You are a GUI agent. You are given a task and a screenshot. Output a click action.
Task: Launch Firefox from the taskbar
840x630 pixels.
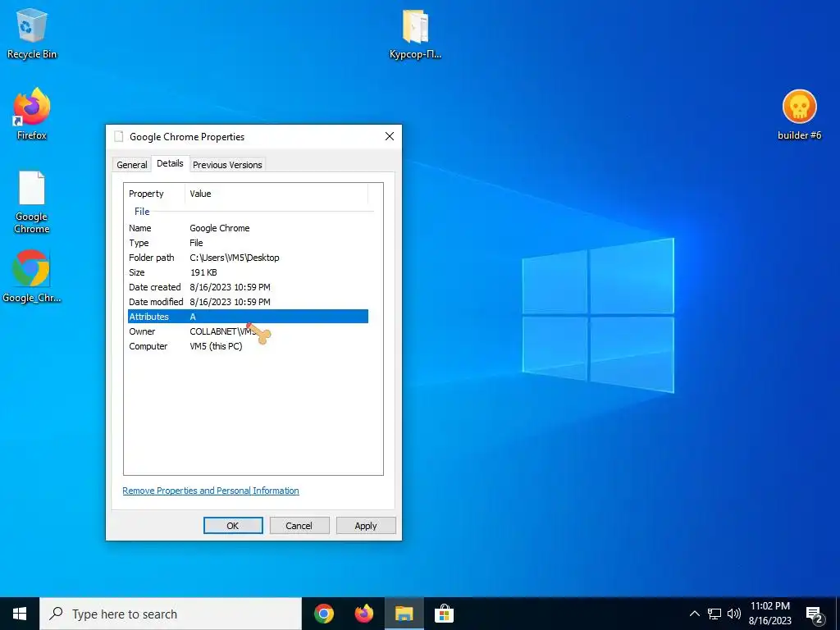coord(363,614)
